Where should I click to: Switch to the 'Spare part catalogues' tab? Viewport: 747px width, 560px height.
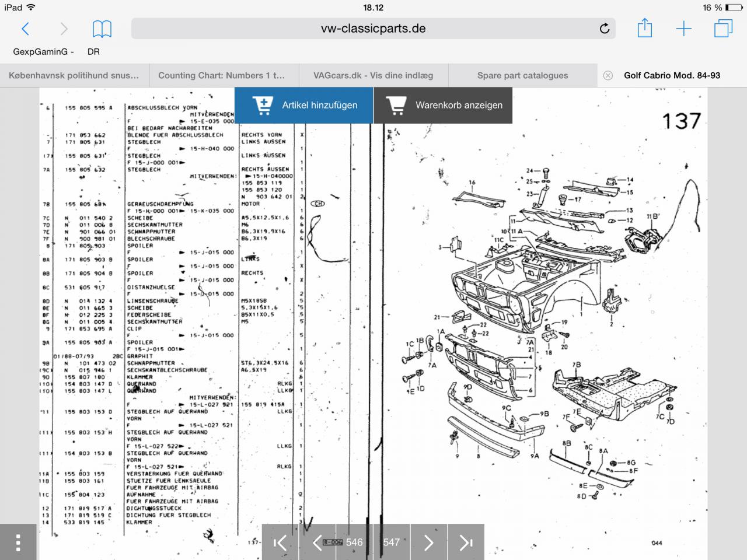pyautogui.click(x=522, y=75)
